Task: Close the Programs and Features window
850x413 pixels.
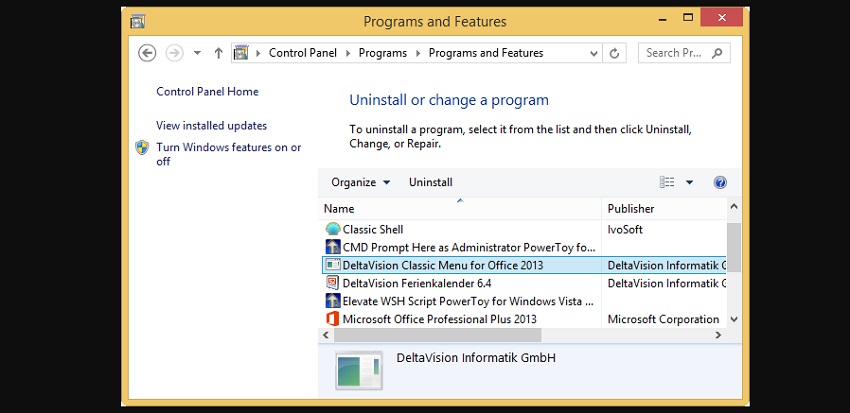Action: click(722, 17)
